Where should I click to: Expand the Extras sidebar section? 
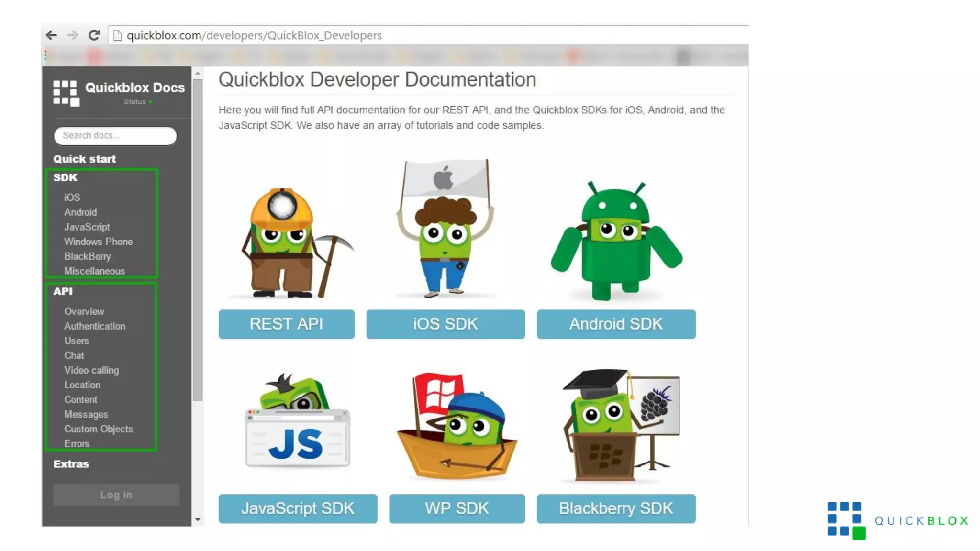pyautogui.click(x=71, y=464)
